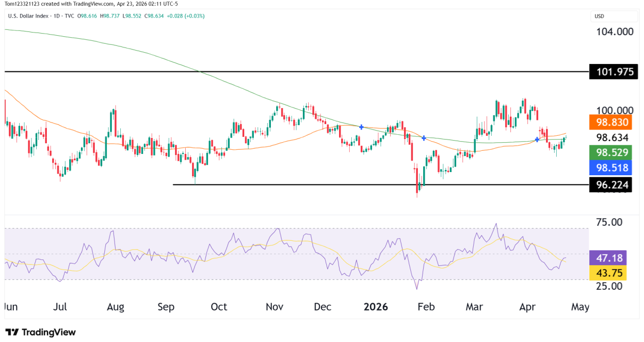Open the USD currency selector box
This screenshot has height=342, width=644.
point(614,16)
